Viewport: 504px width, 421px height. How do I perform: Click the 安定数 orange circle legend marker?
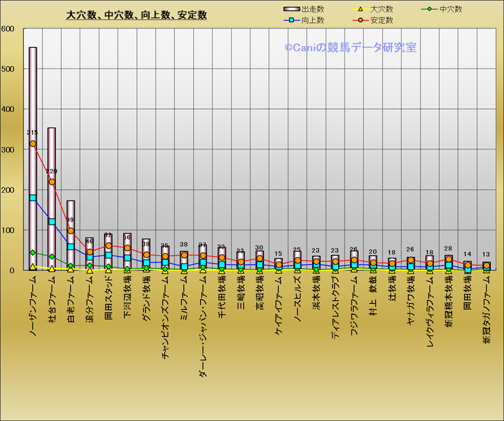click(x=359, y=21)
